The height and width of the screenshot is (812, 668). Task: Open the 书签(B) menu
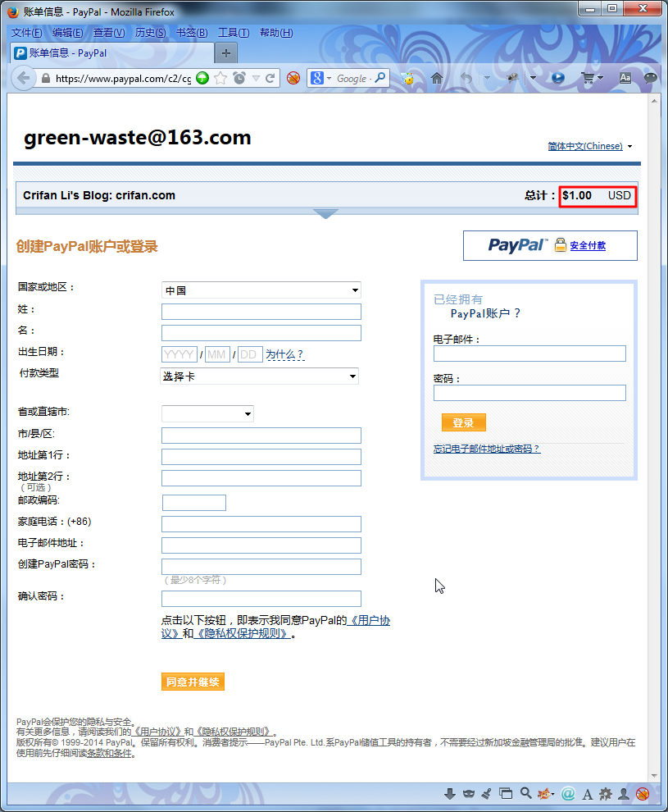point(192,33)
